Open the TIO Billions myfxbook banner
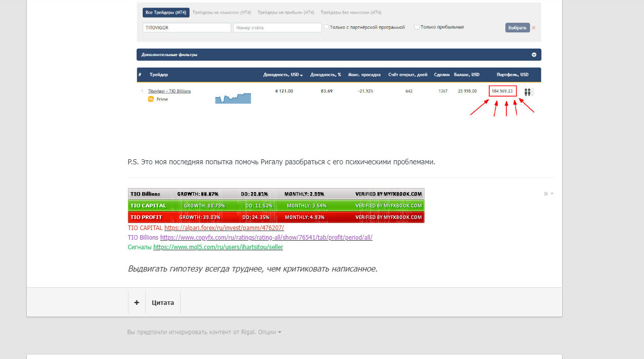This screenshot has width=644, height=359. tap(276, 194)
